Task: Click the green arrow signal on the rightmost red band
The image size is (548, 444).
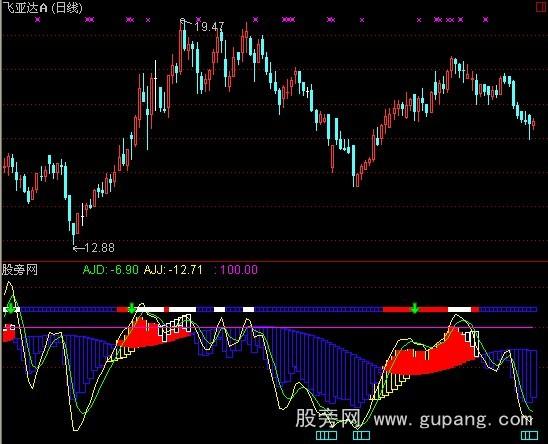Action: pyautogui.click(x=414, y=309)
